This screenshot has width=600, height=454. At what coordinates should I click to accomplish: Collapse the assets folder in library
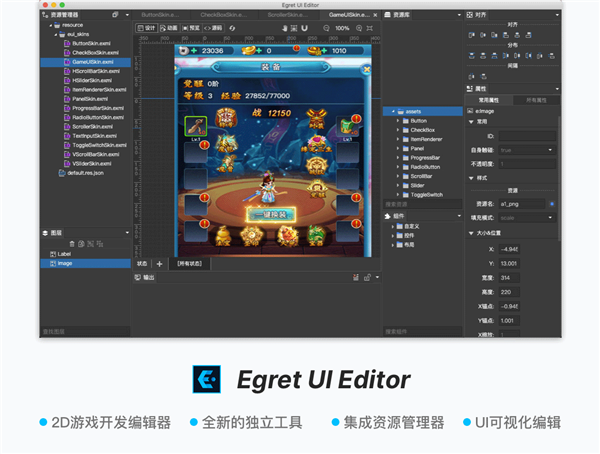(393, 112)
